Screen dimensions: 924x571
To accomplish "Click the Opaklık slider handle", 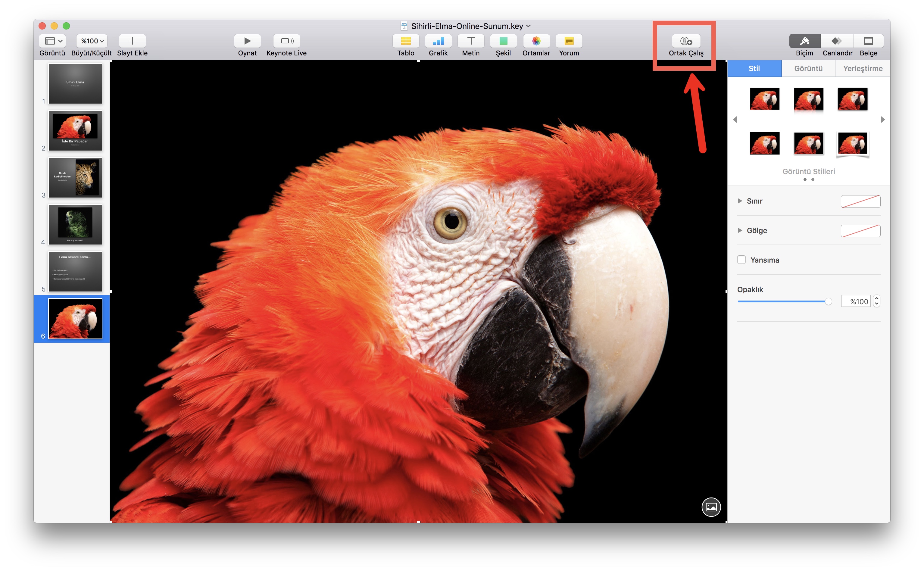I will coord(828,301).
